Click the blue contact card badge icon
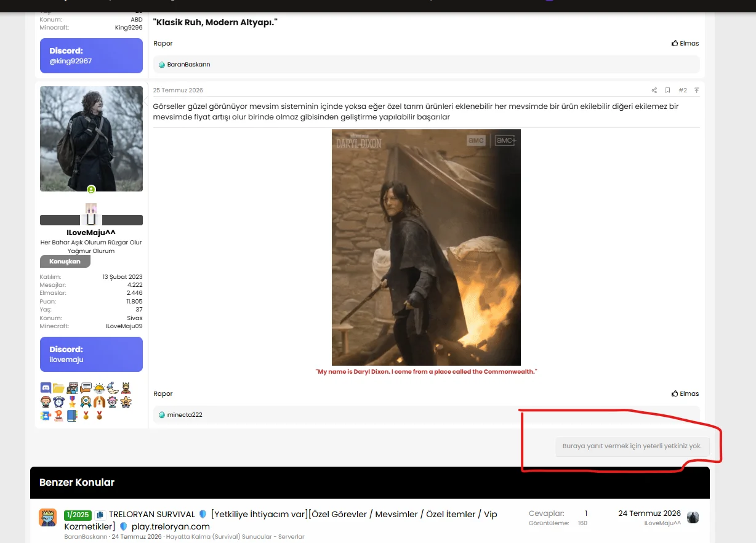 (46, 416)
